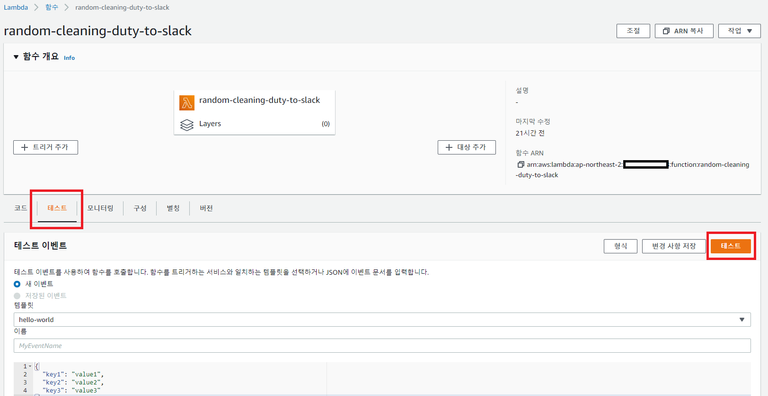Click the random-cleaning-duty-to-slack breadcrumb text
The height and width of the screenshot is (396, 768).
click(122, 8)
